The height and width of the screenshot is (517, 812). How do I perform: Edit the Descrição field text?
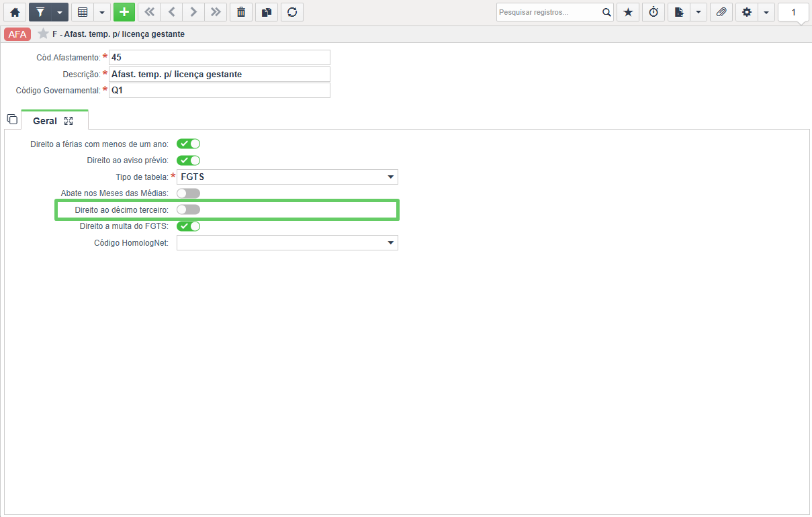(220, 74)
